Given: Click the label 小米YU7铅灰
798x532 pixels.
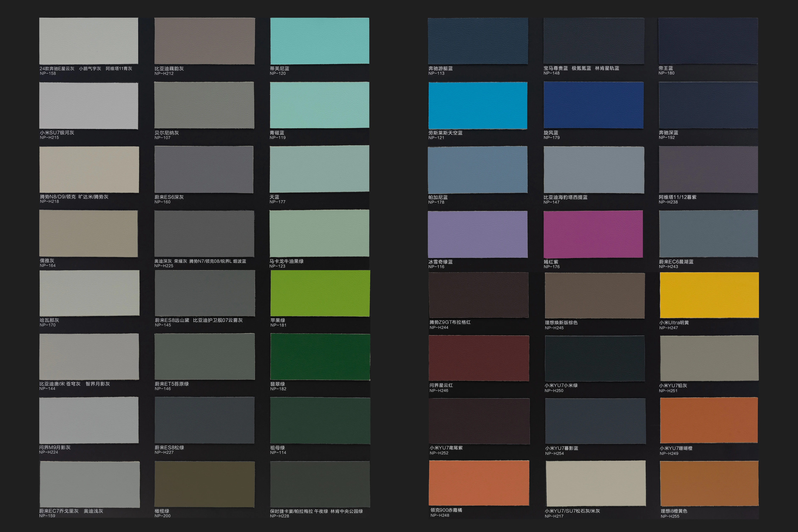Looking at the screenshot, I should point(673,385).
